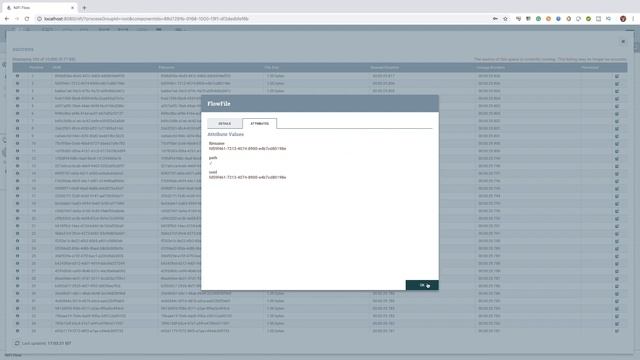The height and width of the screenshot is (360, 640).
Task: Sort by the UUID column header
Action: point(57,67)
